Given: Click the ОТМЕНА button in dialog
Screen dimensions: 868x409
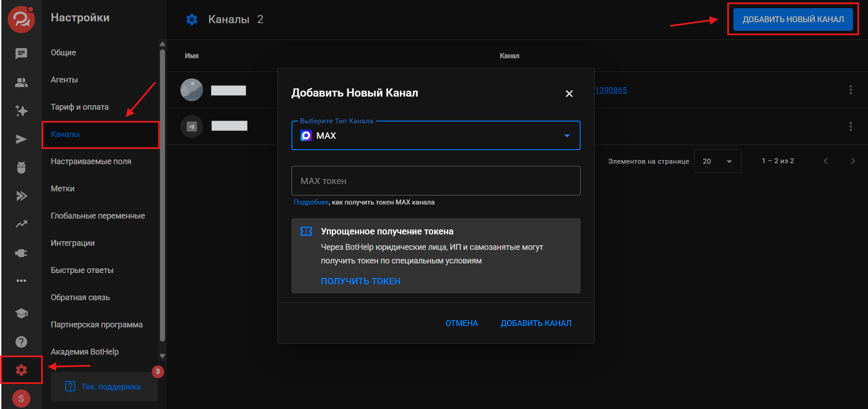Looking at the screenshot, I should click(x=461, y=323).
